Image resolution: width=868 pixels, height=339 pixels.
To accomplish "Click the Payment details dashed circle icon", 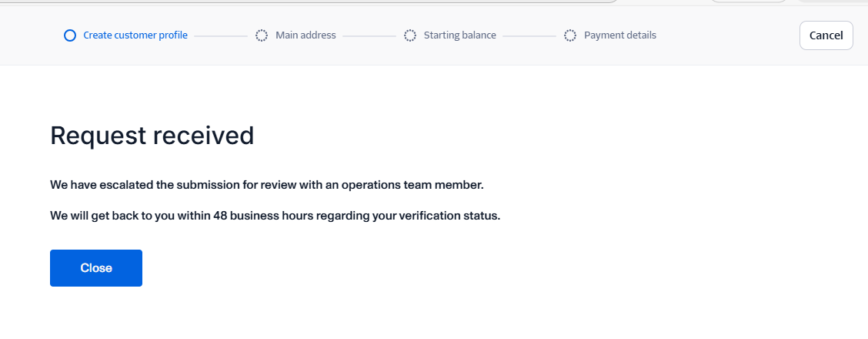I will (x=570, y=35).
